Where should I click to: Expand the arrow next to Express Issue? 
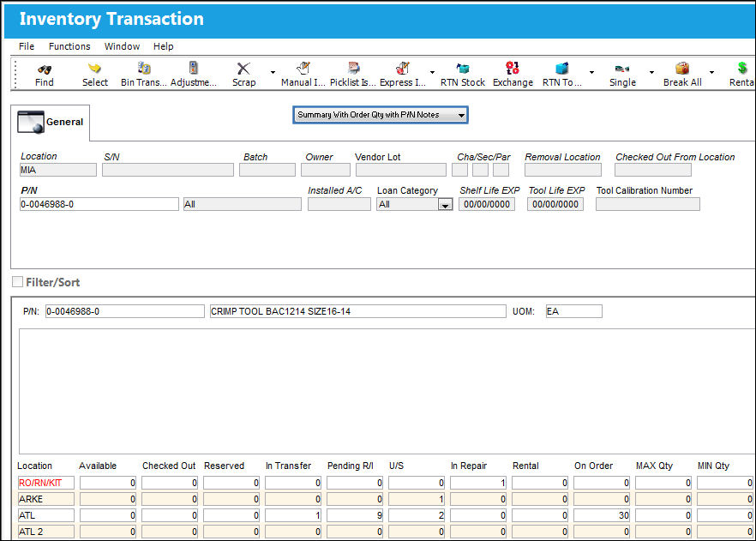432,72
